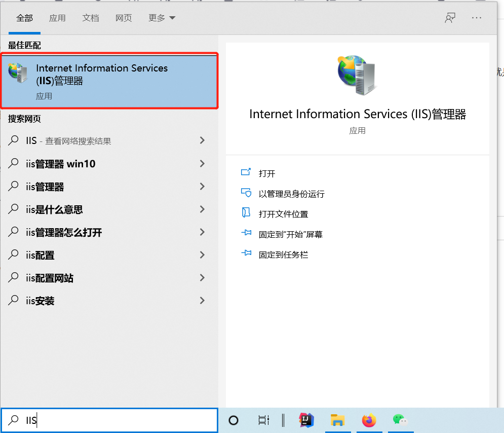
Task: Expand the chevron for iis配置网站
Action: click(202, 278)
